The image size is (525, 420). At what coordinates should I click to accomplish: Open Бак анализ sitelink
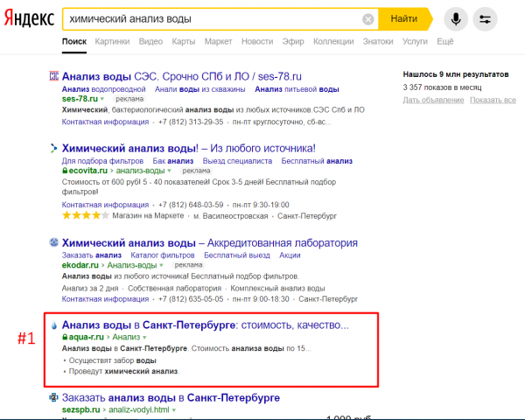point(173,161)
